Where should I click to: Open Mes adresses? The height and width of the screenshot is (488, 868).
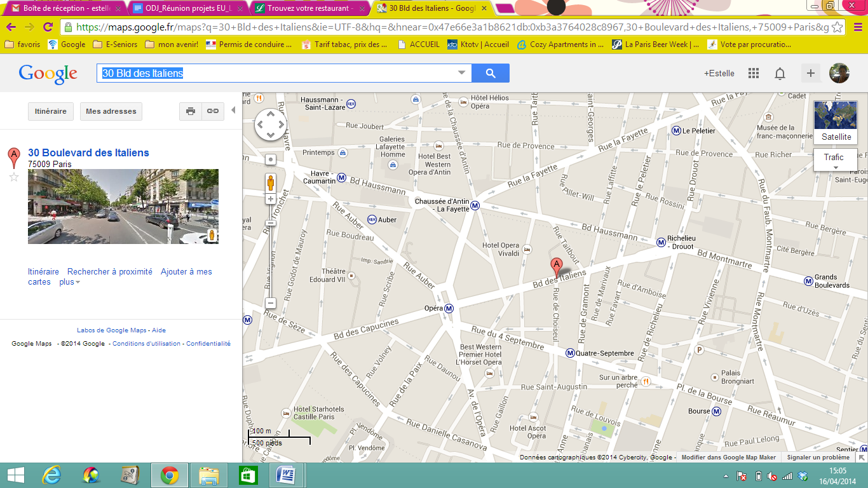[x=111, y=111]
